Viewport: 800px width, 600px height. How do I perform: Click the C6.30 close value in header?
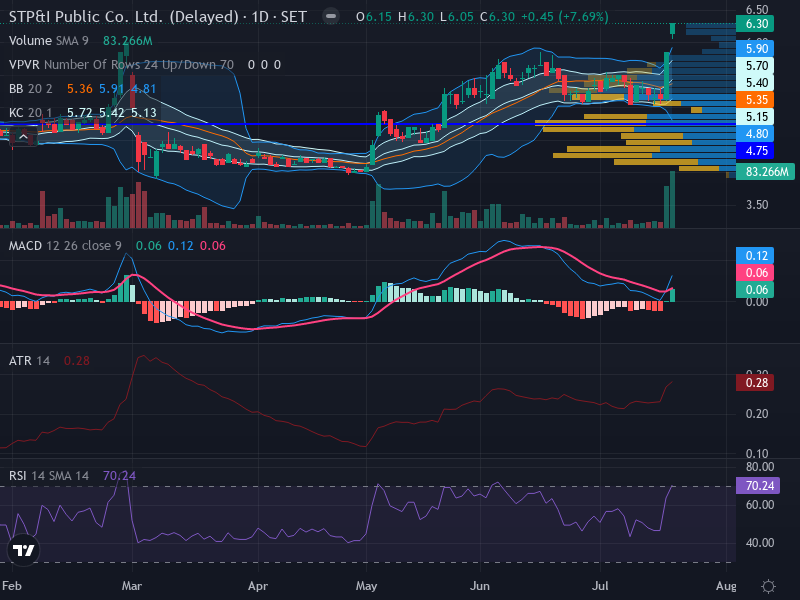tap(497, 17)
